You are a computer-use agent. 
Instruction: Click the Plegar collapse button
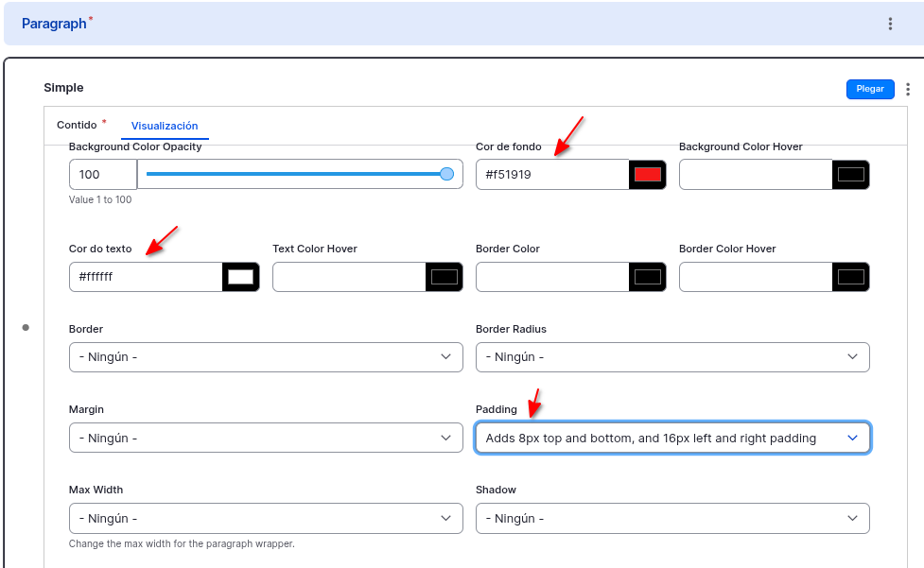tap(869, 89)
